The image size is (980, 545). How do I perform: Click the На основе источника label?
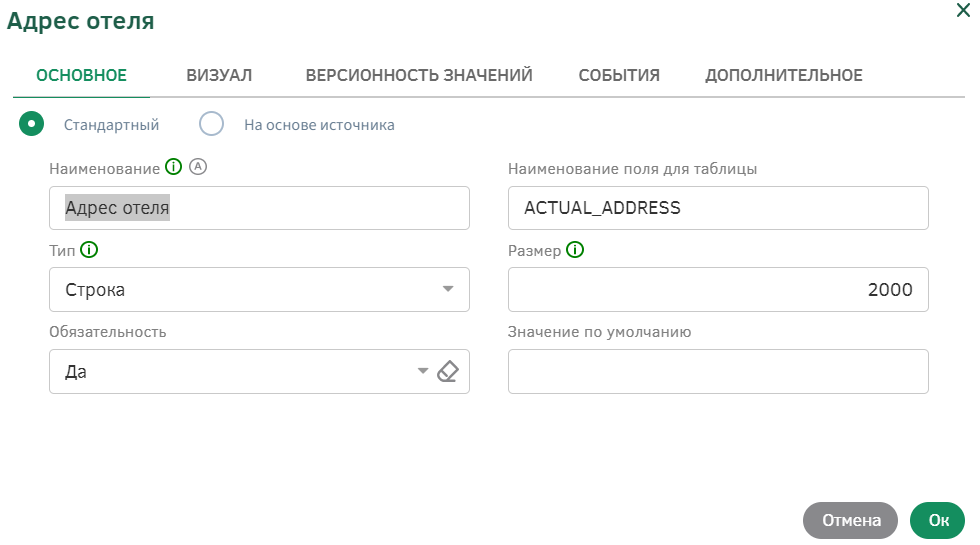click(319, 125)
